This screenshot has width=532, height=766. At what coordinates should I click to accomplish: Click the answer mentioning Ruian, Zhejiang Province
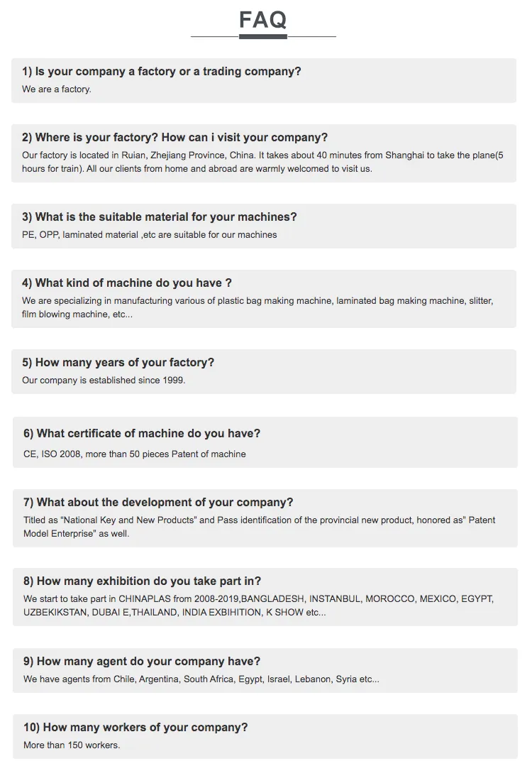pyautogui.click(x=262, y=162)
